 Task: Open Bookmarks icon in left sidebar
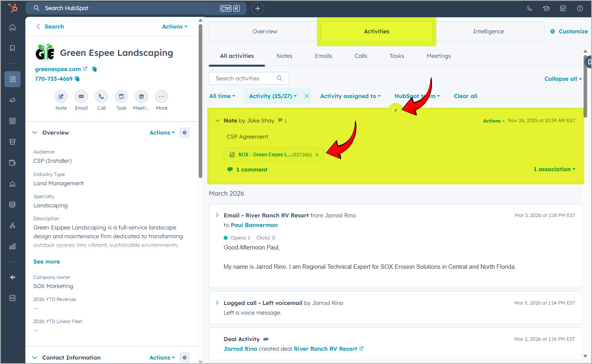[x=12, y=48]
